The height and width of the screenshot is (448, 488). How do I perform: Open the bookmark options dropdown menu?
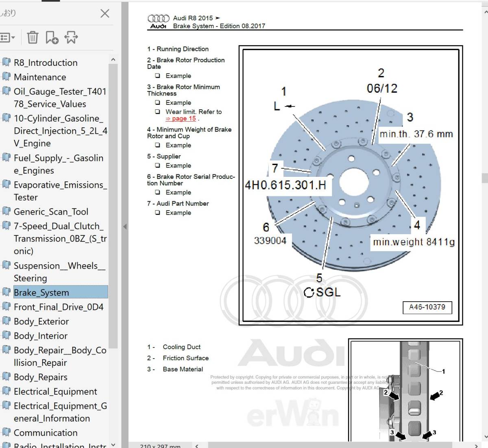pos(7,37)
